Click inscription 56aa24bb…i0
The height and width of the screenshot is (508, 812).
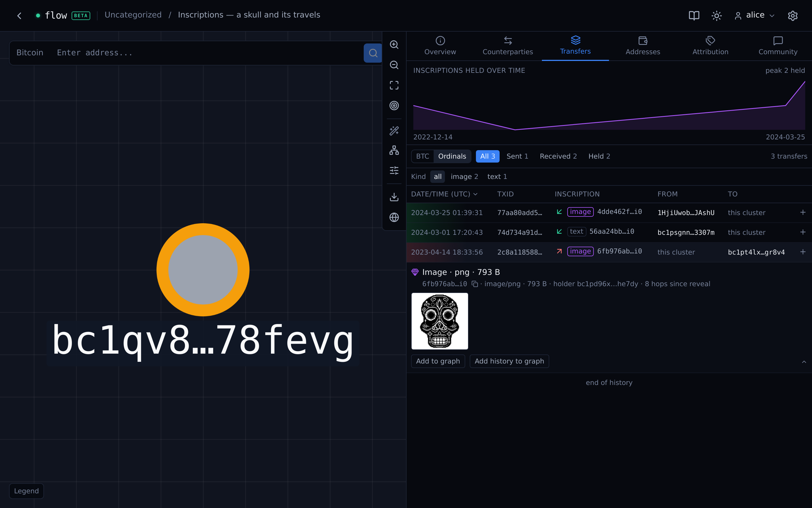pos(612,231)
